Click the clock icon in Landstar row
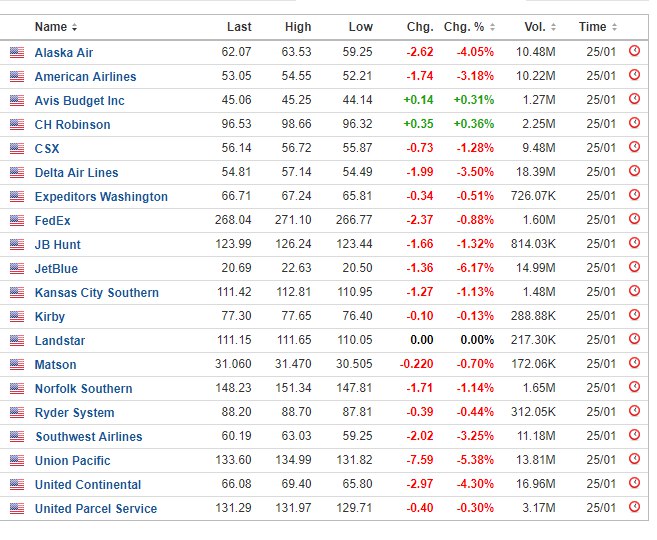Image resolution: width=657 pixels, height=540 pixels. [x=634, y=338]
